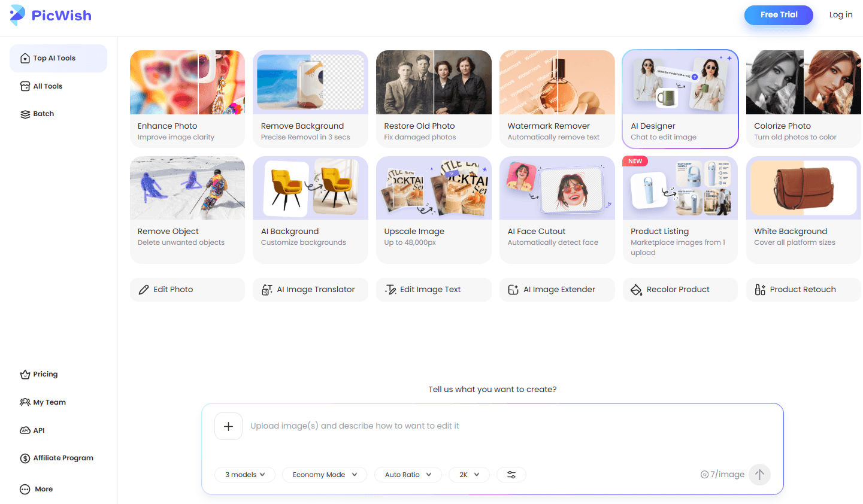Click Log in link
Viewport: 863px width, 504px height.
[841, 15]
